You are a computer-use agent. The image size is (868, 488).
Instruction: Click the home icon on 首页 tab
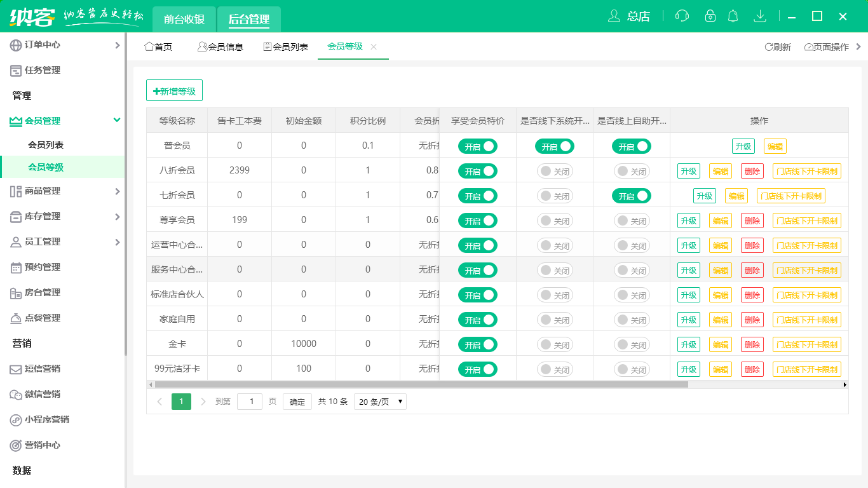point(149,46)
